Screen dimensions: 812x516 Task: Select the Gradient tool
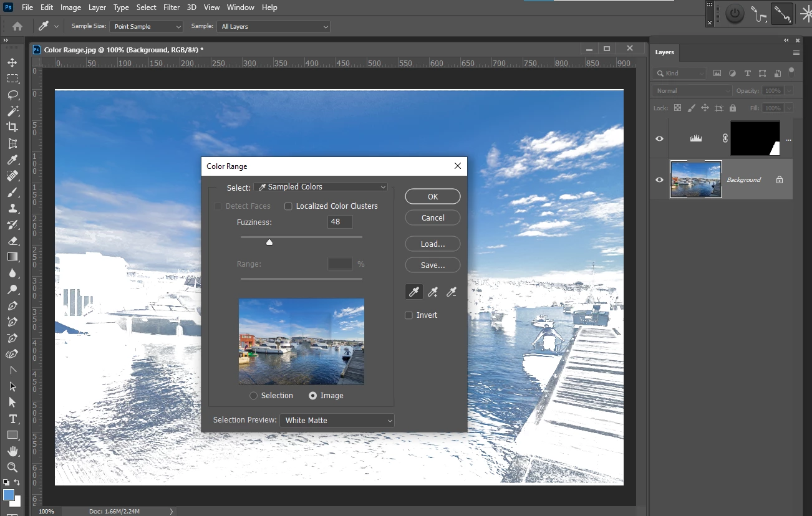12,257
